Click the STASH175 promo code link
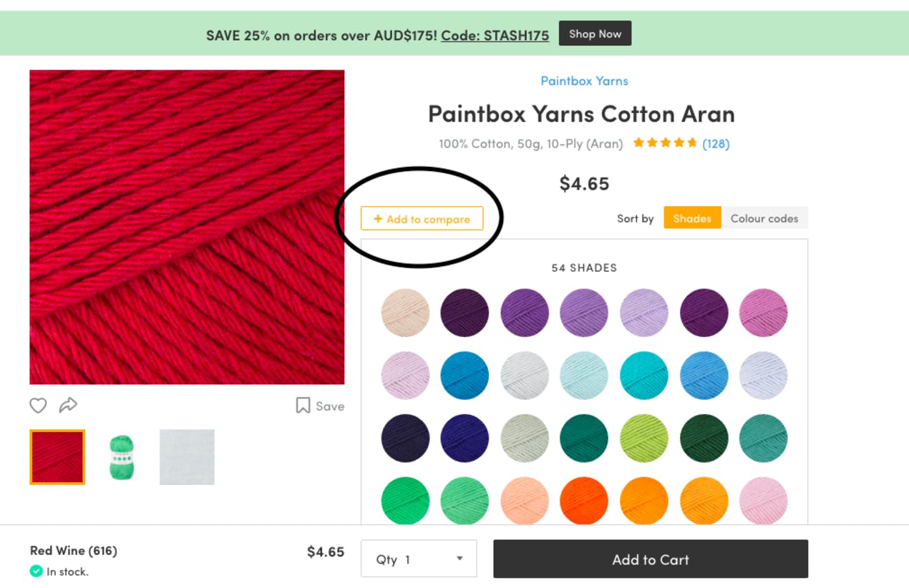This screenshot has height=588, width=909. click(493, 35)
